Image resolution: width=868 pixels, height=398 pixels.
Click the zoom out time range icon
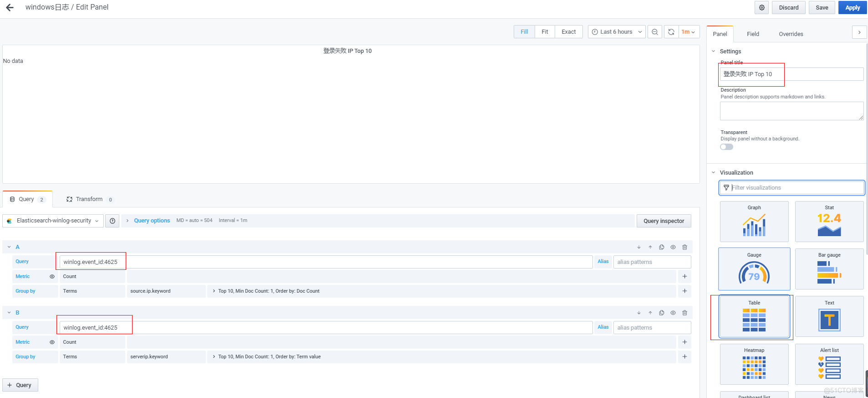click(x=655, y=32)
